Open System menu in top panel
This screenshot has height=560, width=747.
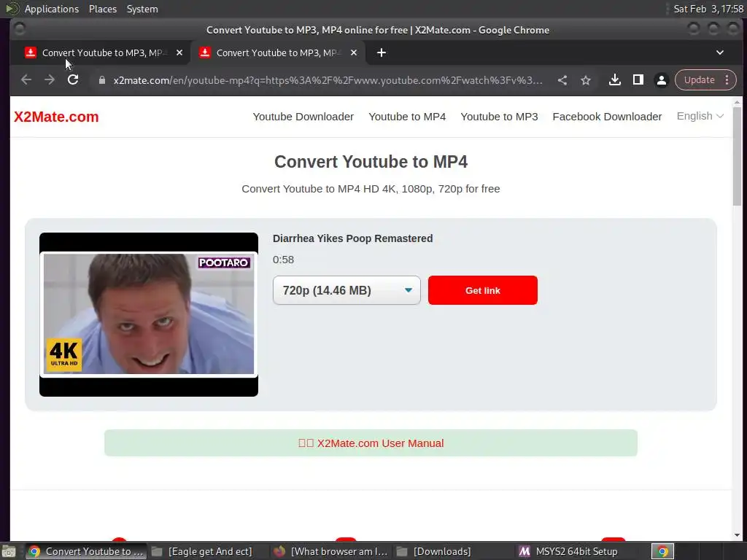142,9
